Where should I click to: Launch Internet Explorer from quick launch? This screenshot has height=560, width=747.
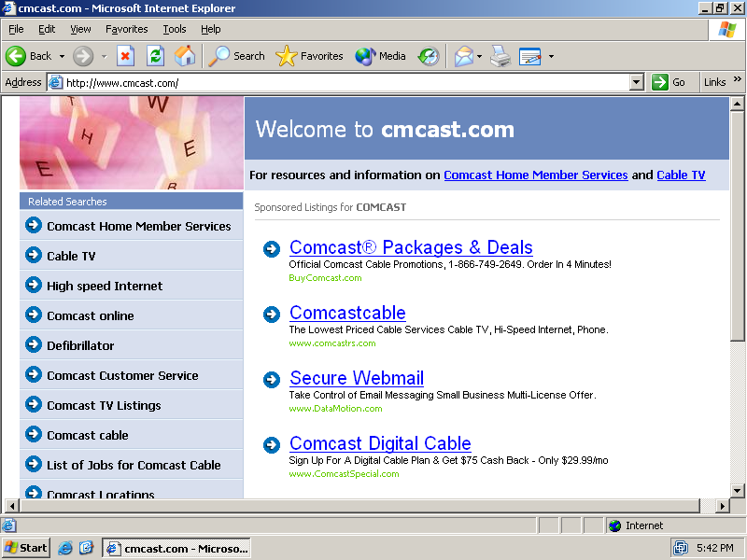point(65,548)
